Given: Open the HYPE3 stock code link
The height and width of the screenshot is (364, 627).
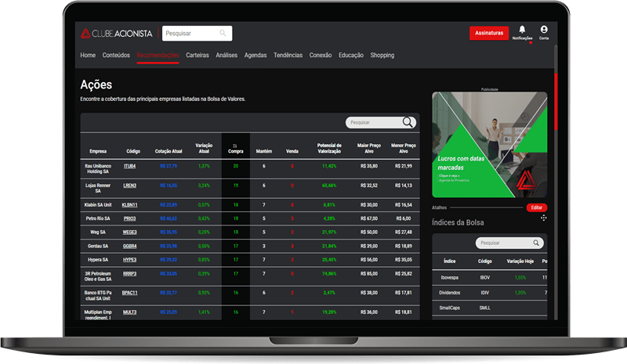Looking at the screenshot, I should [x=129, y=260].
